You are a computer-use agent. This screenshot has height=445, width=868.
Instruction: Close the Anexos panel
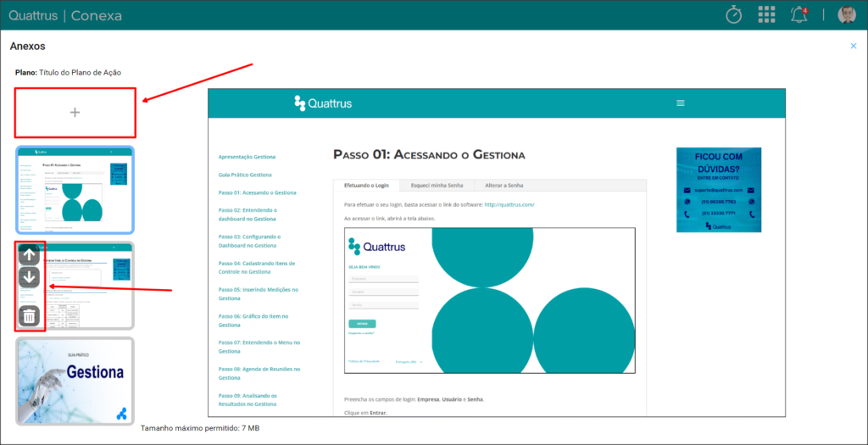coord(853,46)
